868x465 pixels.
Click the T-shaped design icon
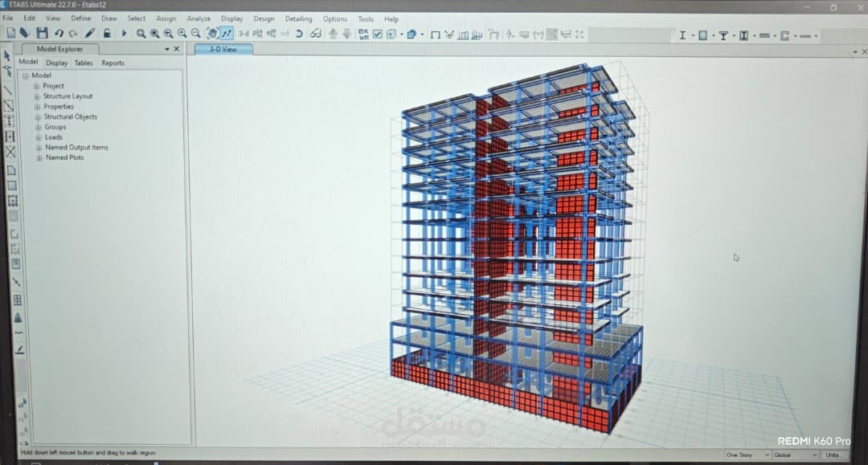723,36
